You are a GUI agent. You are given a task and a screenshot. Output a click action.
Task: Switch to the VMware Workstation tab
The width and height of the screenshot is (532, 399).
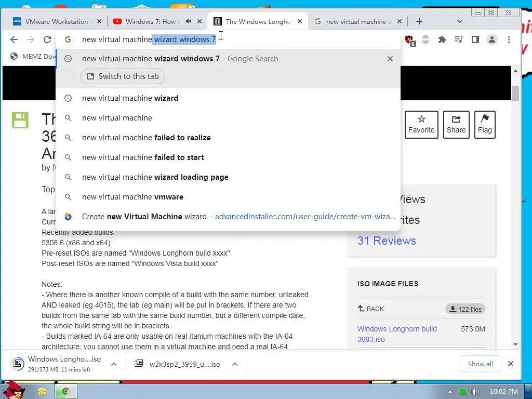pyautogui.click(x=57, y=21)
